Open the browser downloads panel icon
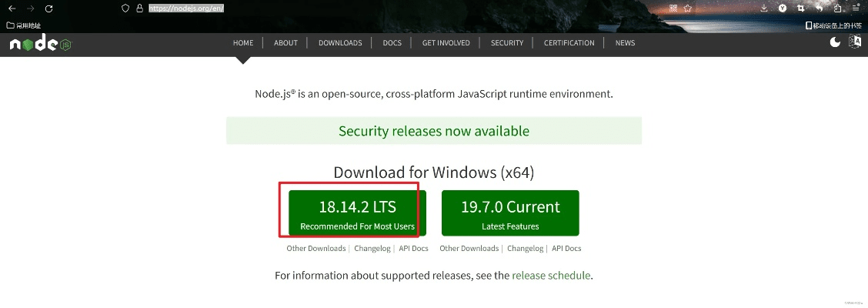The image size is (868, 308). [x=763, y=8]
